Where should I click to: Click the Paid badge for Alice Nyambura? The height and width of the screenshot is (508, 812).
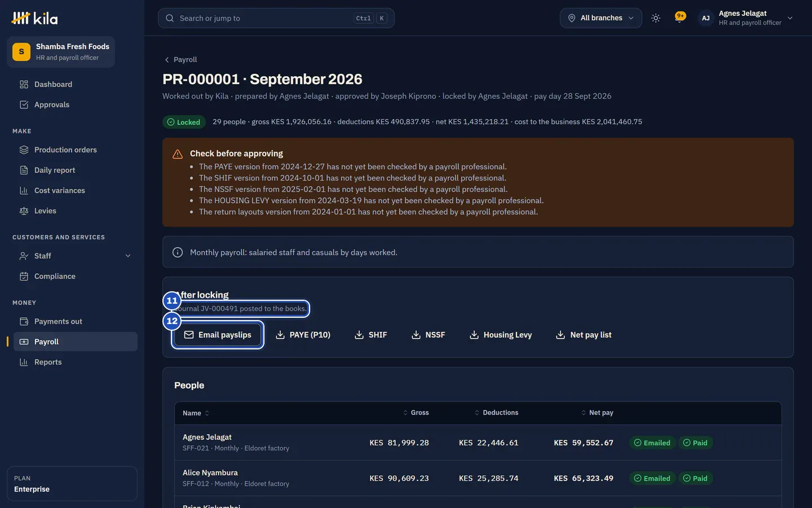point(695,479)
